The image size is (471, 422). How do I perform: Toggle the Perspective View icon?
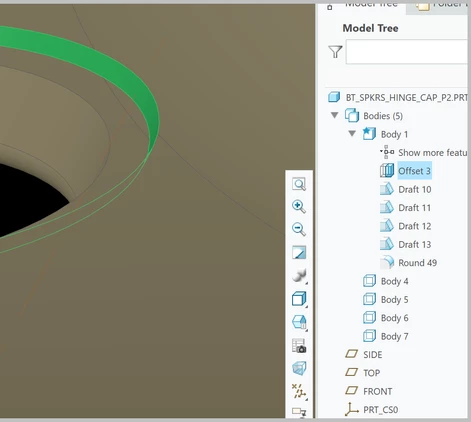coord(299,368)
